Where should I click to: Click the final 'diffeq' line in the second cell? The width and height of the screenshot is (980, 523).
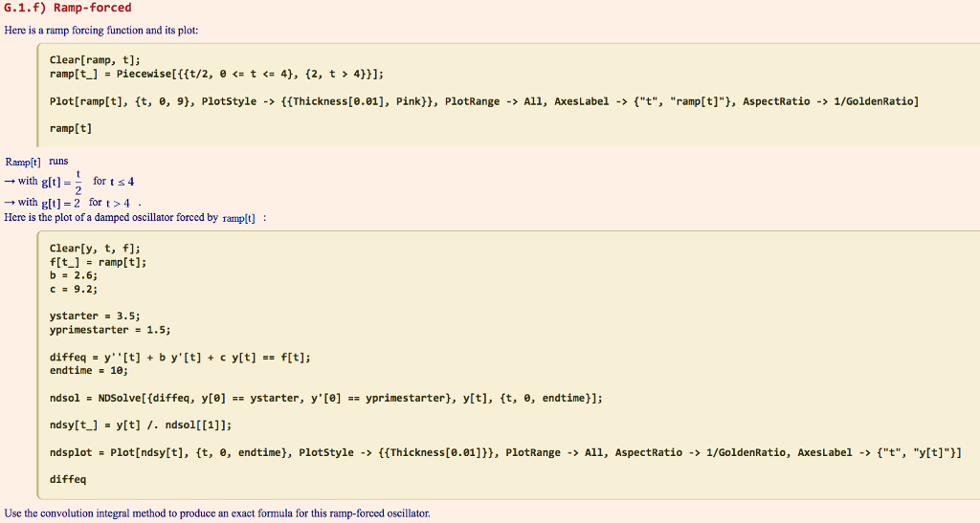[68, 479]
